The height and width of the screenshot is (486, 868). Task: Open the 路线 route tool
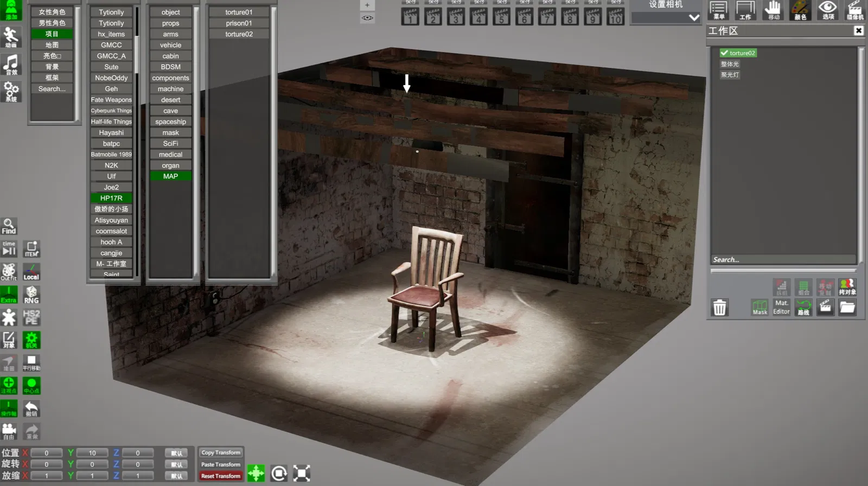coord(803,308)
